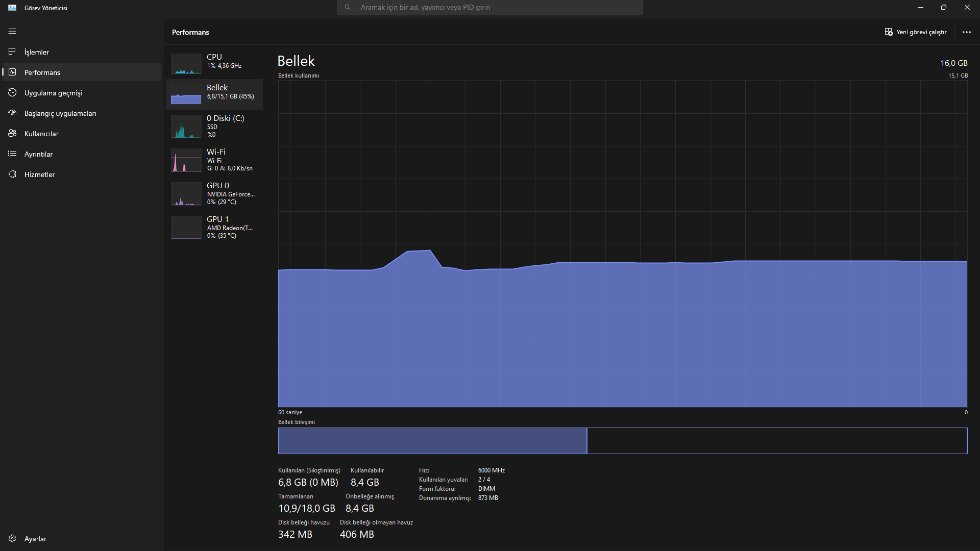Open the three-dot more options menu
Screen dimensions: 980x551
coord(966,32)
